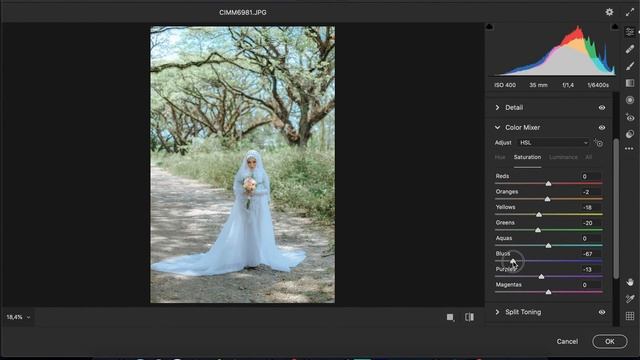Click the Reds value input field

click(591, 176)
